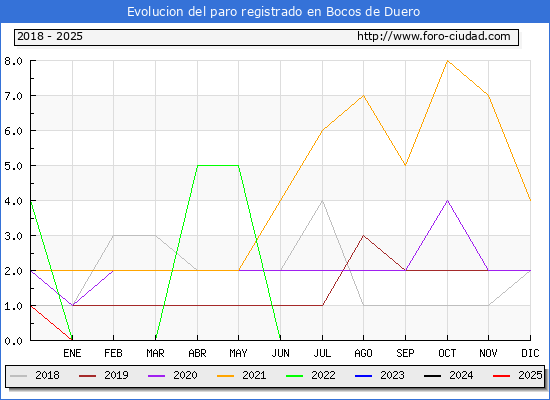Select the '2019' legend label
Image resolution: width=550 pixels, height=400 pixels.
(x=116, y=375)
